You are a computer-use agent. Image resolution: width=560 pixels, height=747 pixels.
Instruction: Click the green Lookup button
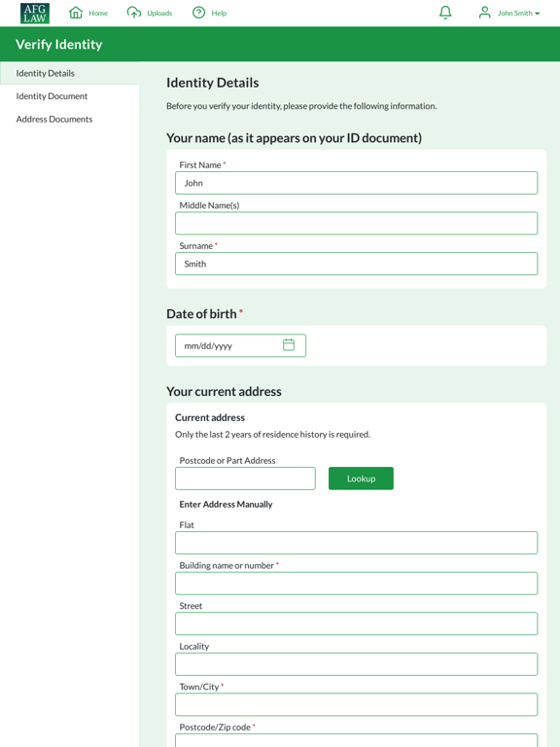(x=361, y=479)
